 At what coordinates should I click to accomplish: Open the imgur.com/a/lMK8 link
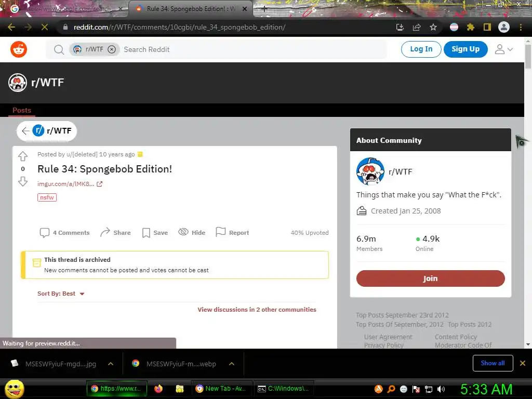70,184
